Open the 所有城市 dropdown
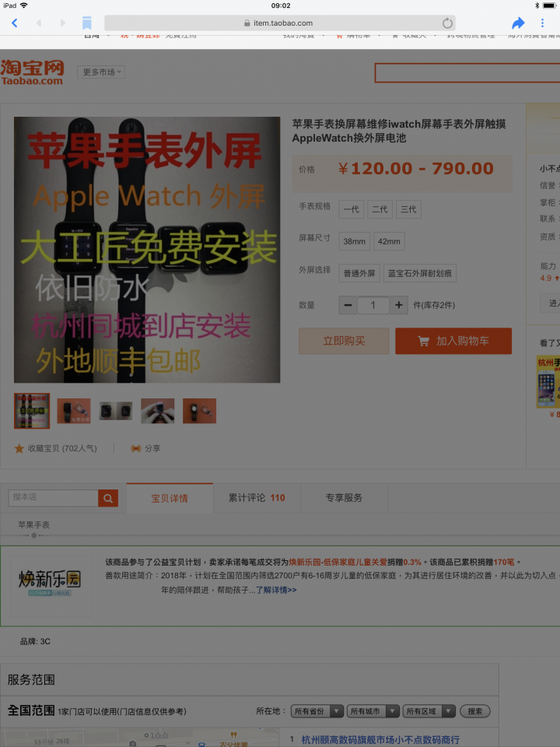The width and height of the screenshot is (560, 747). coord(373,711)
